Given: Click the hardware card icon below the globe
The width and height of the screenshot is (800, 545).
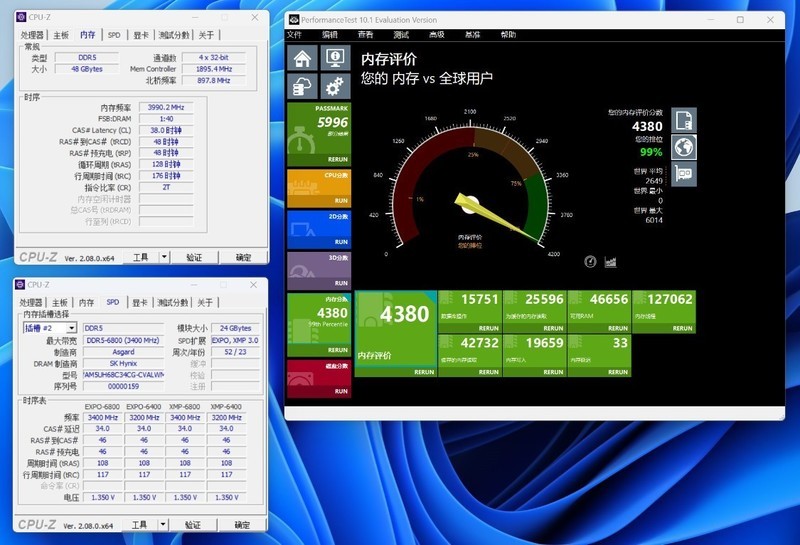Looking at the screenshot, I should click(x=684, y=174).
